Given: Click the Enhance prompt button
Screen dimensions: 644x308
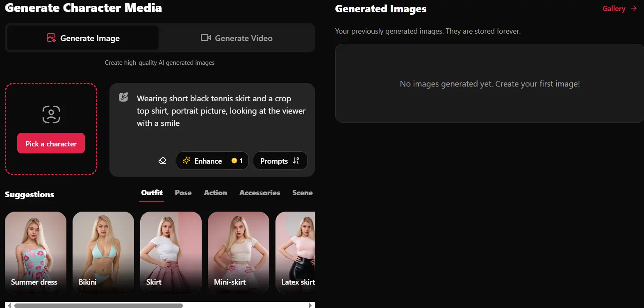Looking at the screenshot, I should (202, 161).
